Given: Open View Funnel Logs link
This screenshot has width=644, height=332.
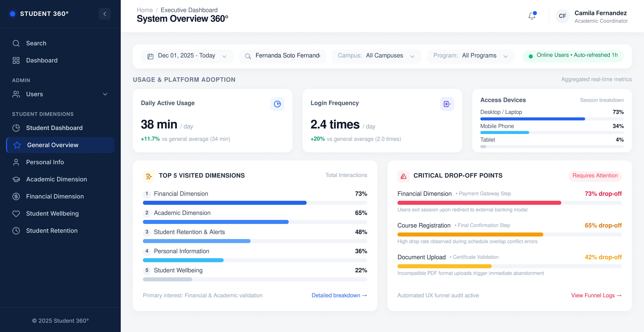Looking at the screenshot, I should (596, 295).
